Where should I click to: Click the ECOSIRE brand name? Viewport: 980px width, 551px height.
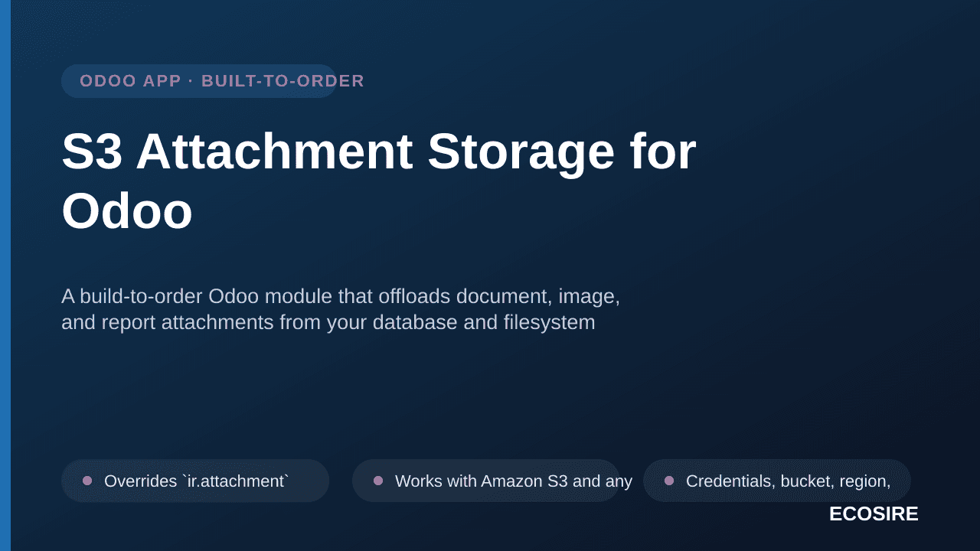(x=874, y=514)
